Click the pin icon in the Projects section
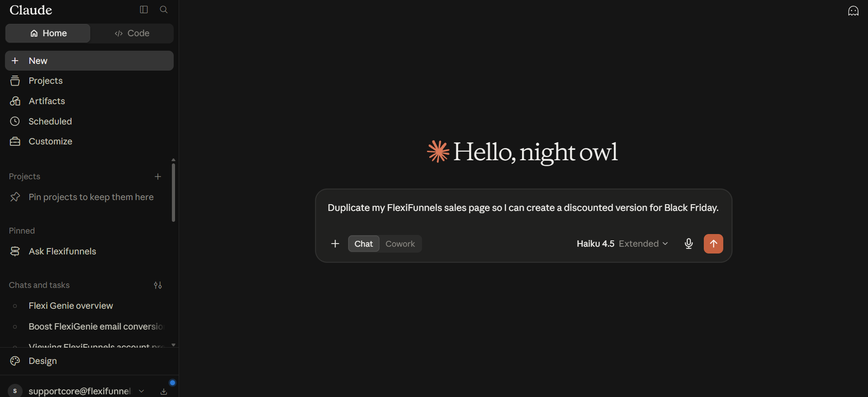The height and width of the screenshot is (397, 868). coord(15,197)
